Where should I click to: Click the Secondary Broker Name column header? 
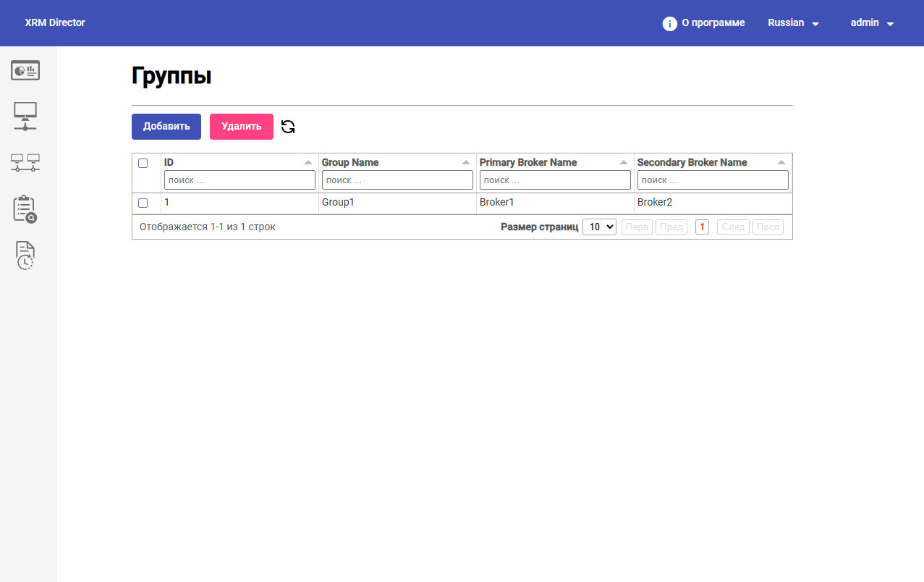(x=692, y=162)
